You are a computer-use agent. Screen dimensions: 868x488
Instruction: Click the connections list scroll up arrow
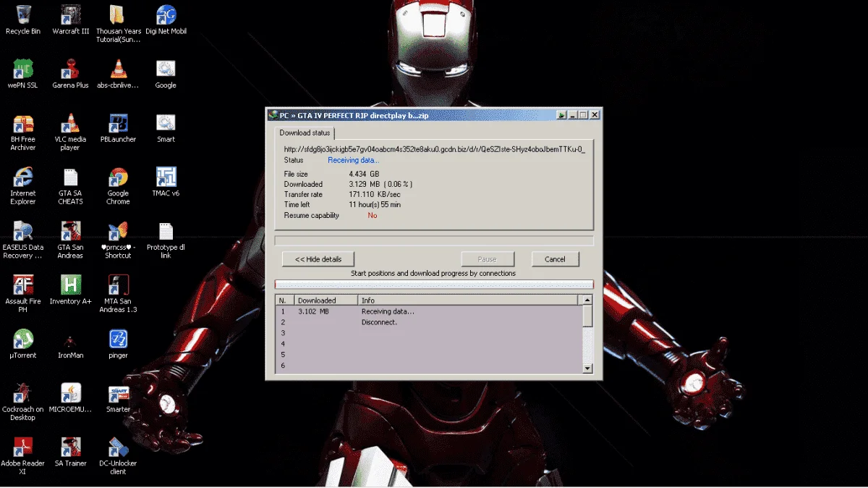click(587, 300)
